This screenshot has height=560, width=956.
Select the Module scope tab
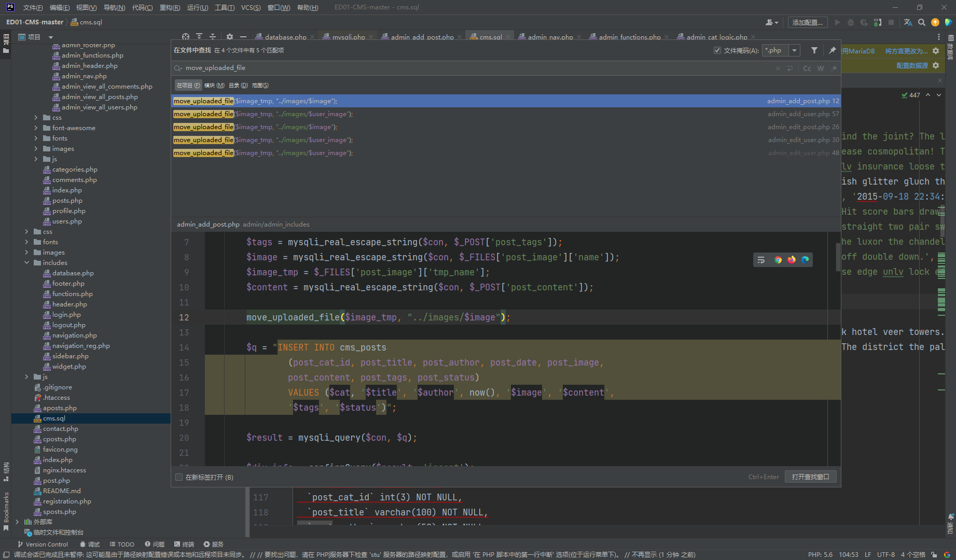pos(214,86)
